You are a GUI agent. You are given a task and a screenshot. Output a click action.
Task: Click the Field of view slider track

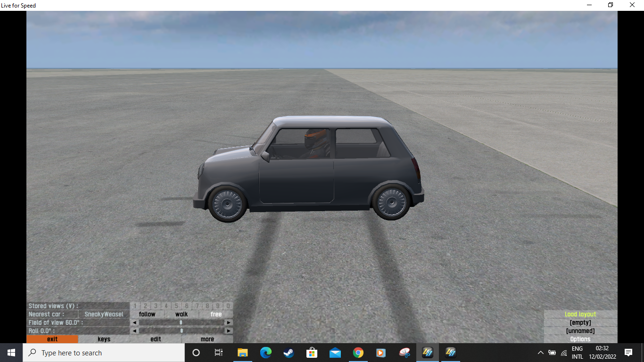click(182, 323)
